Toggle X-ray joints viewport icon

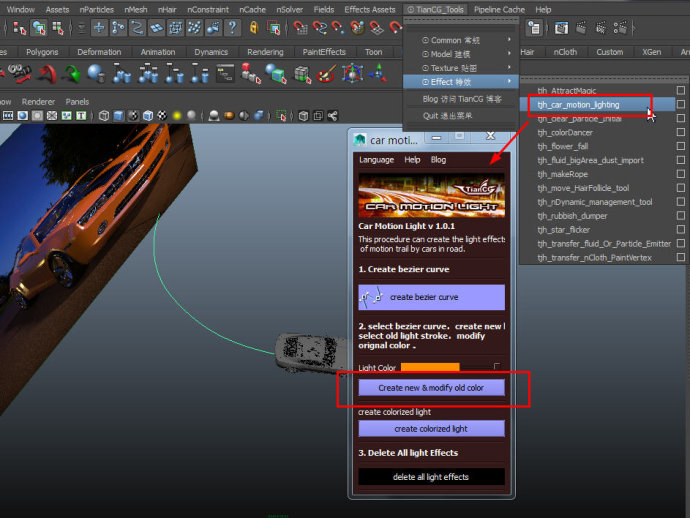coord(332,116)
